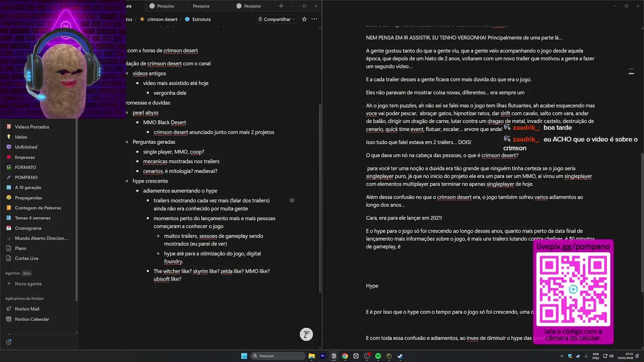Click 'adiamentos aumentando o hype' bullet
The height and width of the screenshot is (362, 644).
pos(180,191)
